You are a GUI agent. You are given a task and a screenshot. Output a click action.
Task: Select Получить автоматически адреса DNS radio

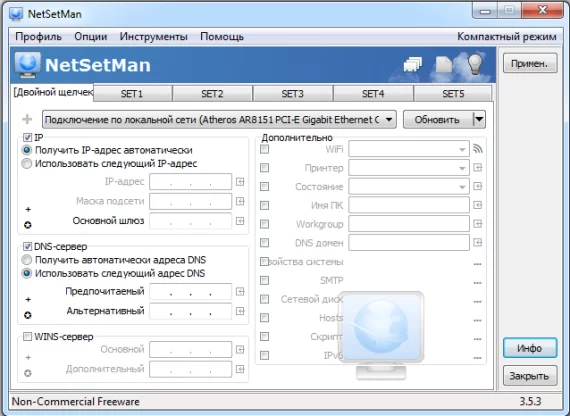(27, 260)
